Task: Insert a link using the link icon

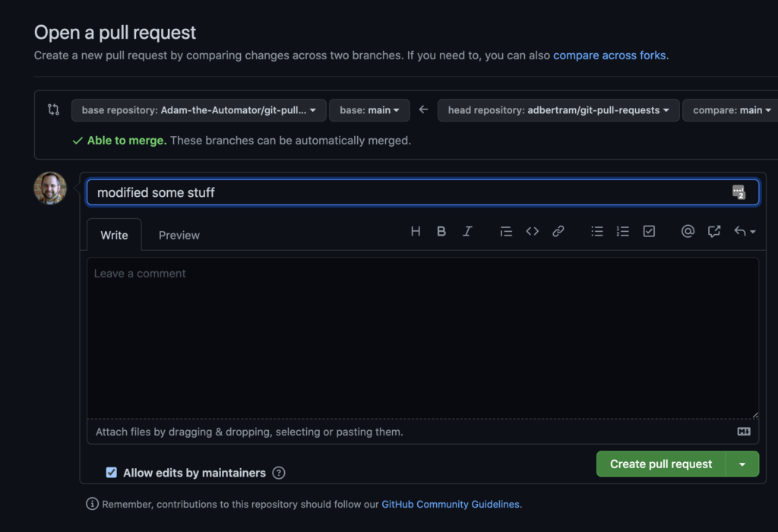Action: click(558, 231)
